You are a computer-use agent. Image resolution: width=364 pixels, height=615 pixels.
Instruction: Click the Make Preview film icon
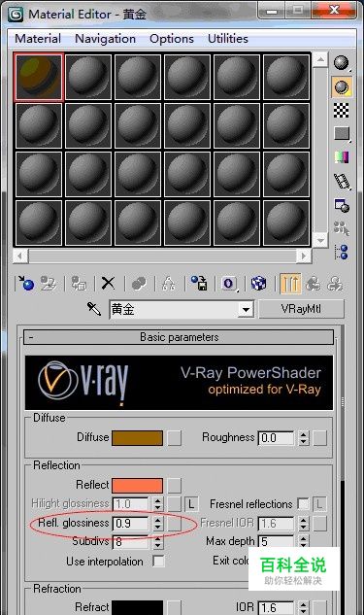342,181
